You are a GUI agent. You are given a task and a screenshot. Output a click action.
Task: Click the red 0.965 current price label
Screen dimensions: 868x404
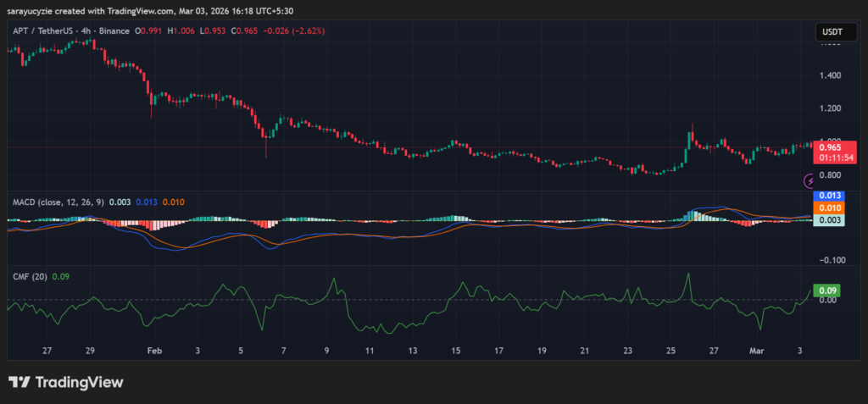(834, 147)
